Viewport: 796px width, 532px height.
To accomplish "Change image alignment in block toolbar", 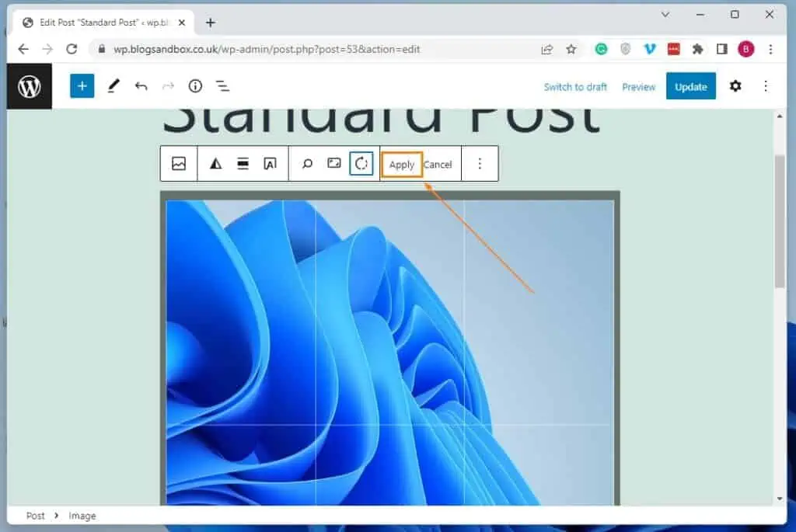I will tap(243, 163).
